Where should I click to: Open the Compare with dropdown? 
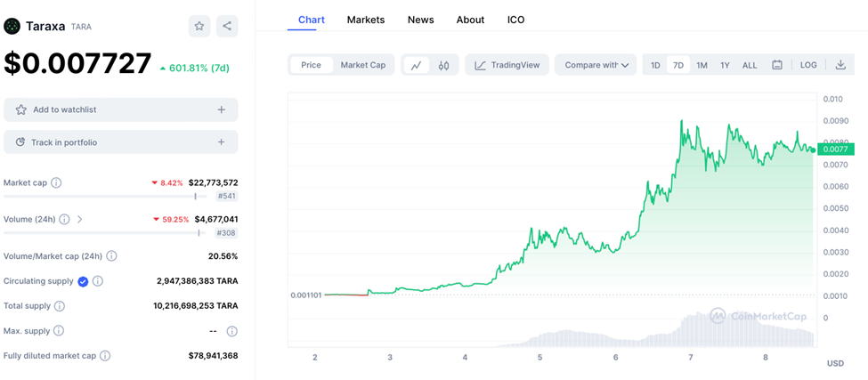click(596, 65)
